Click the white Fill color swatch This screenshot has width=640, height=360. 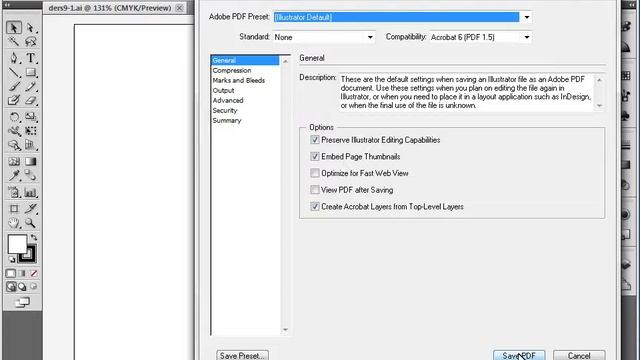coord(17,244)
